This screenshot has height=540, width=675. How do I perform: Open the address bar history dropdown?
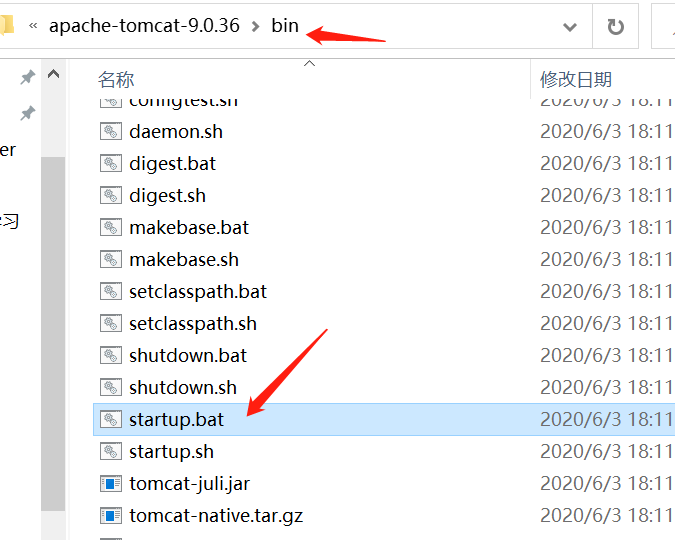click(570, 27)
